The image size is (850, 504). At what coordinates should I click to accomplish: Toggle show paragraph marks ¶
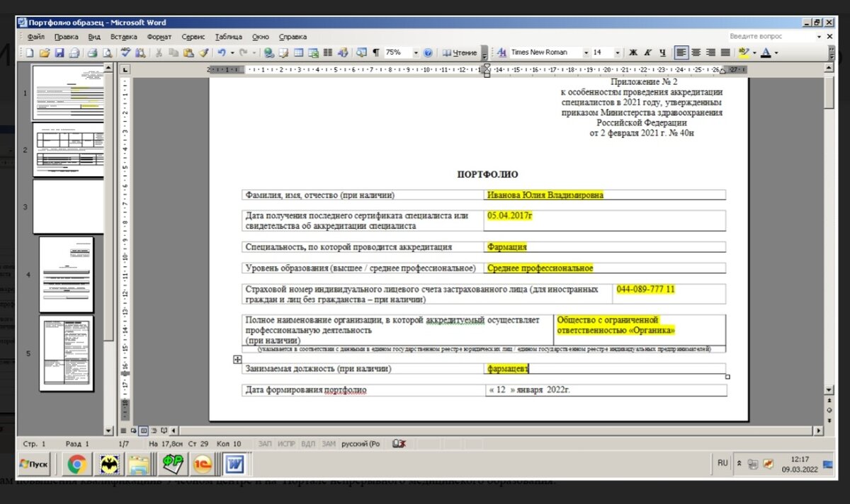click(376, 52)
